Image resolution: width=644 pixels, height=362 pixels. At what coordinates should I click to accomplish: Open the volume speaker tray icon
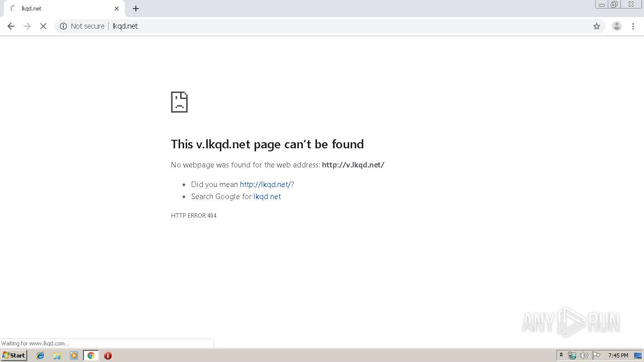pos(584,355)
